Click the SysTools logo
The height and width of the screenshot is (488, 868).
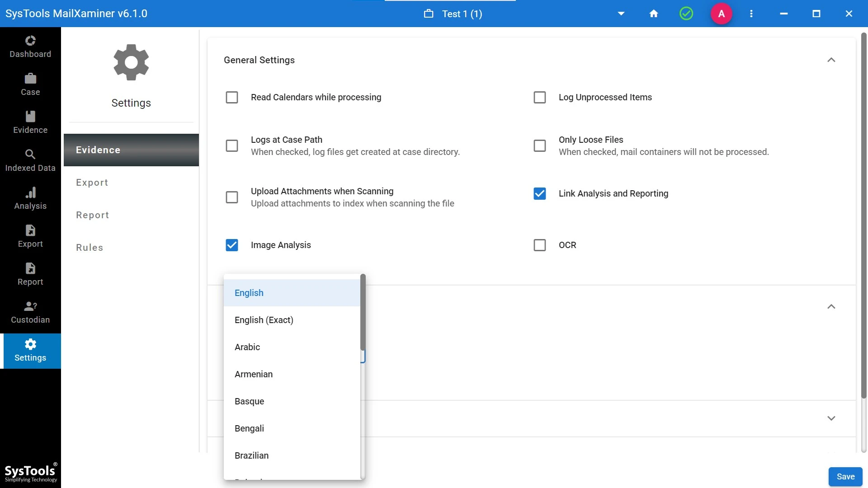[x=31, y=473]
